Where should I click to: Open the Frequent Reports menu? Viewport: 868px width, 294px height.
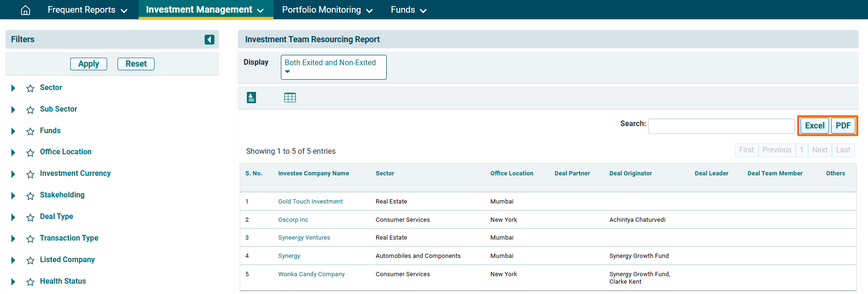87,10
